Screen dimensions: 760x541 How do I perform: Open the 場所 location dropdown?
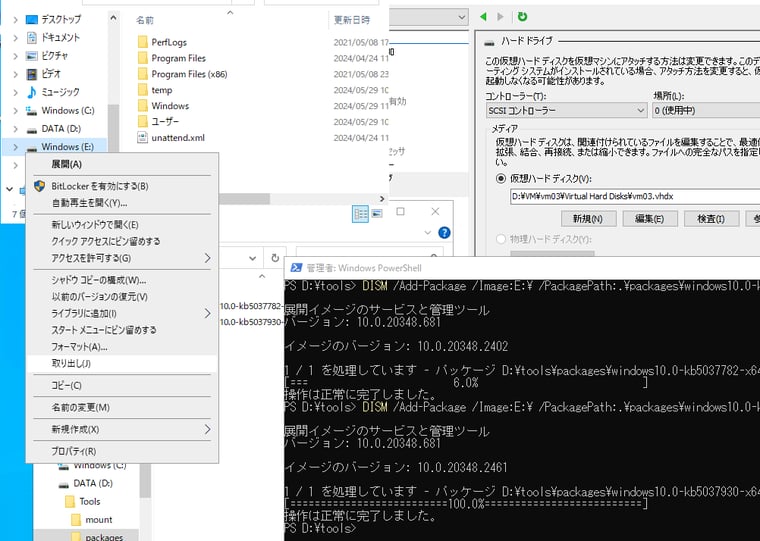(706, 111)
